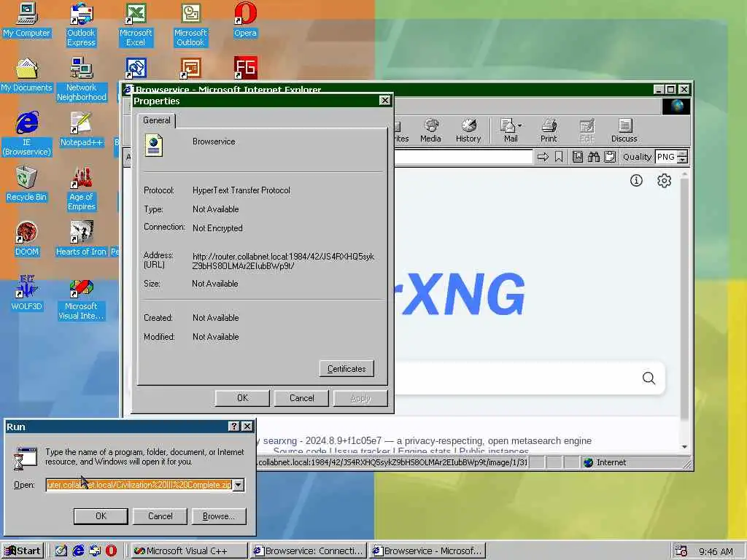Expand the Run dialog Open dropdown arrow
This screenshot has height=560, width=747.
pyautogui.click(x=239, y=485)
